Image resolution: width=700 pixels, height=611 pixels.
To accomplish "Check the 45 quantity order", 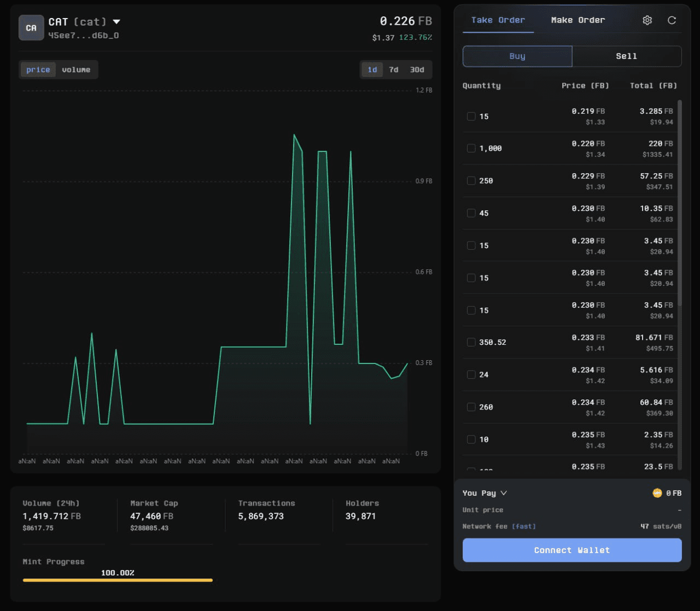I will tap(471, 213).
